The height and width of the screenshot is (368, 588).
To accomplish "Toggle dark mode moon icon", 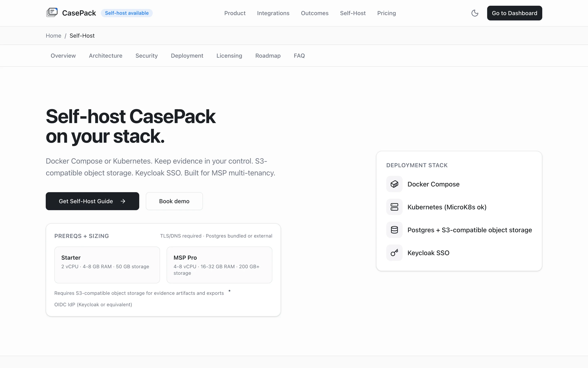I will point(475,13).
